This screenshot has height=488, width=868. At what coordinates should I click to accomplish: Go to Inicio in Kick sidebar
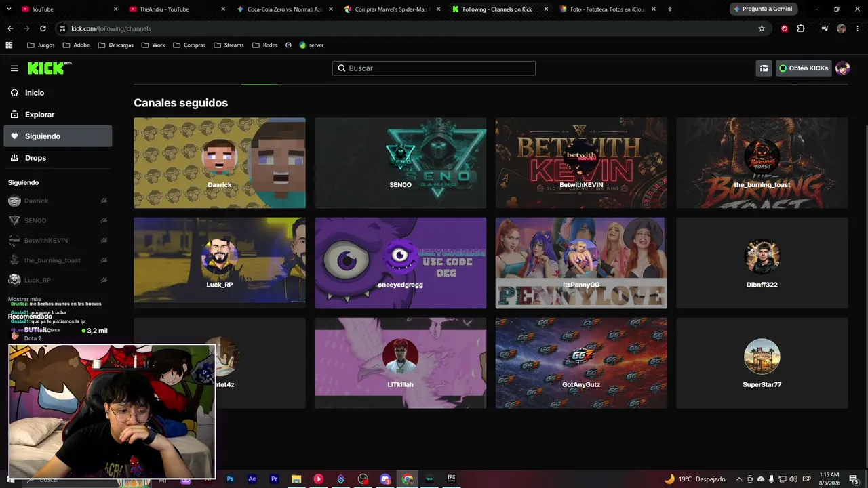58,93
